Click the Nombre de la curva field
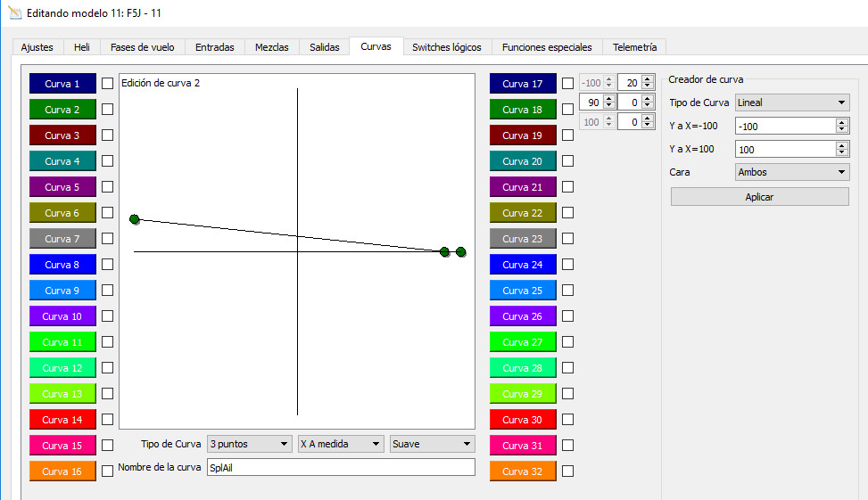This screenshot has height=500, width=868. [340, 468]
